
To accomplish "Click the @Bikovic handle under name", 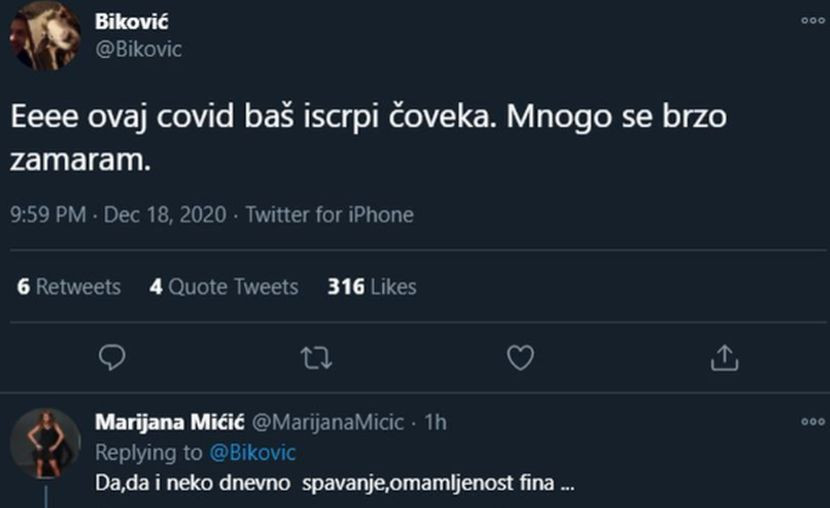I will [138, 48].
